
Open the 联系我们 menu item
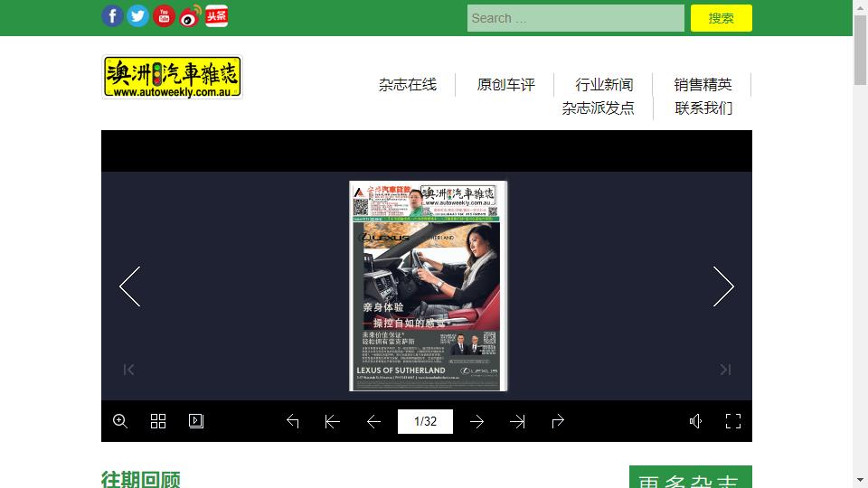703,108
